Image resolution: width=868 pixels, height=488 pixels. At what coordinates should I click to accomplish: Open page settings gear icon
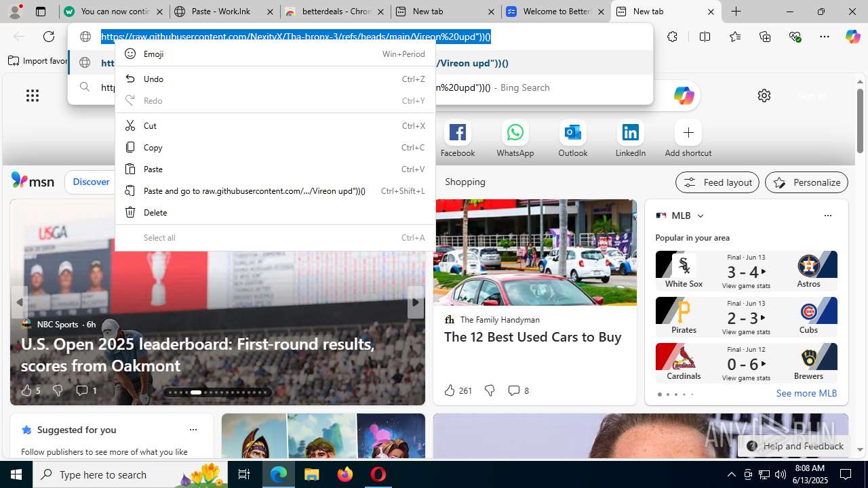pyautogui.click(x=764, y=96)
